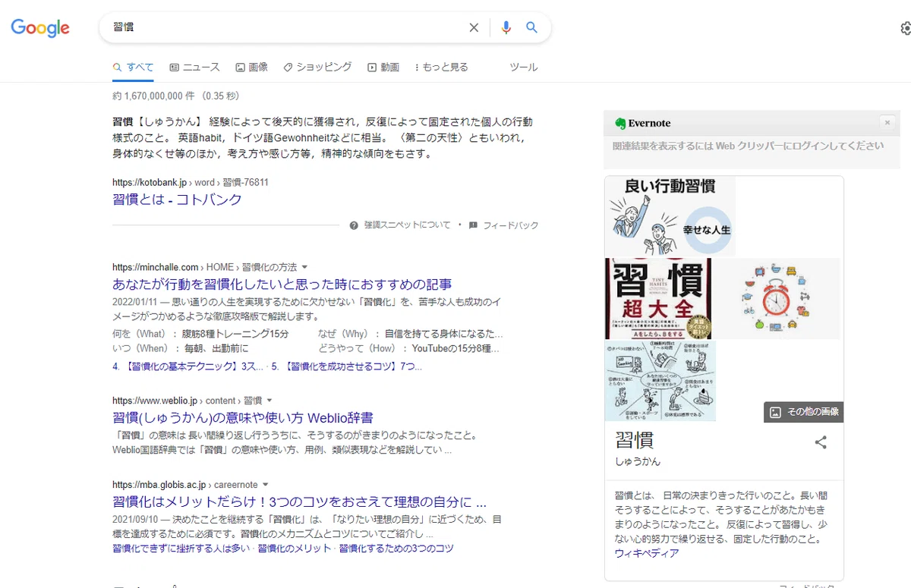Click the Evernote elephant logo
The height and width of the screenshot is (588, 911).
pyautogui.click(x=620, y=123)
